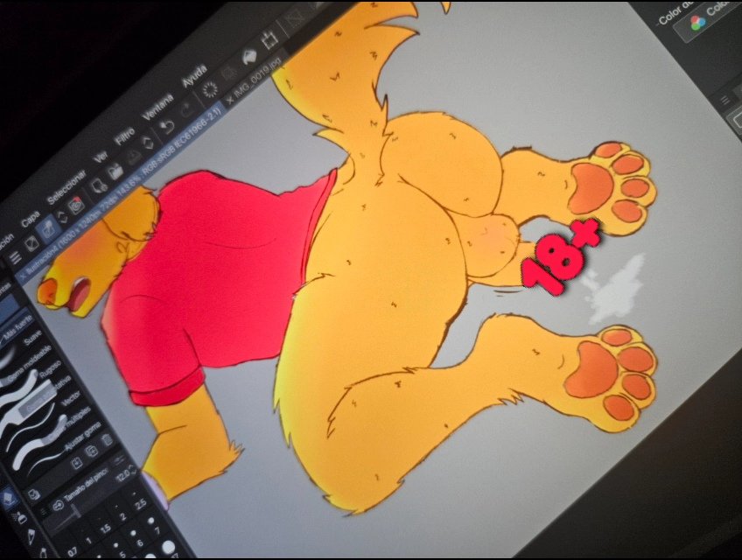Select the highlighted pen-tablet mode icon

49,229
